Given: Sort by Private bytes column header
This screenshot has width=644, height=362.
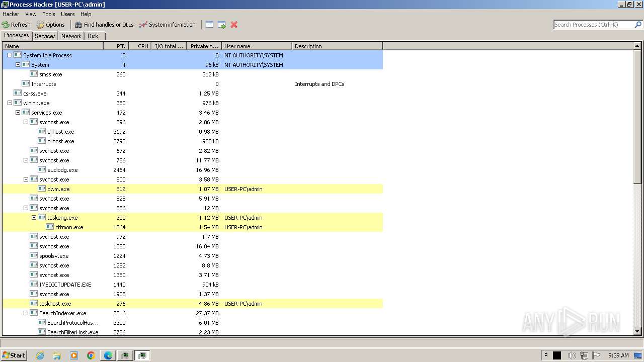Looking at the screenshot, I should [204, 46].
